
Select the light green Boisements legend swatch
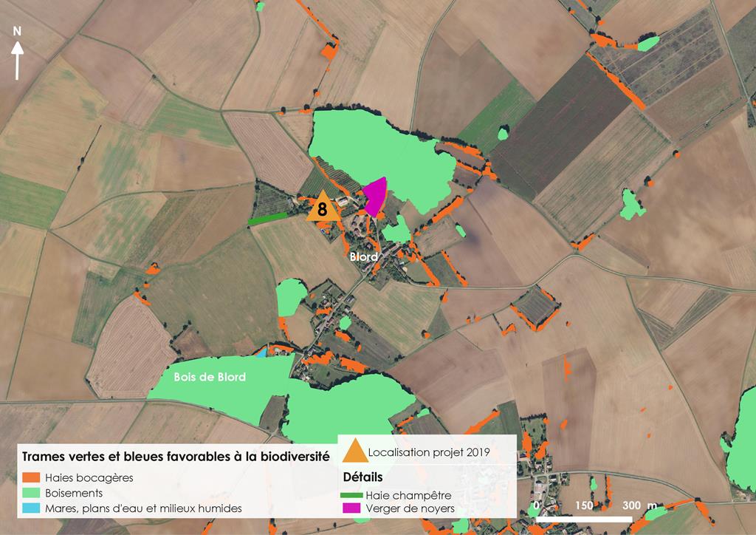tap(31, 493)
